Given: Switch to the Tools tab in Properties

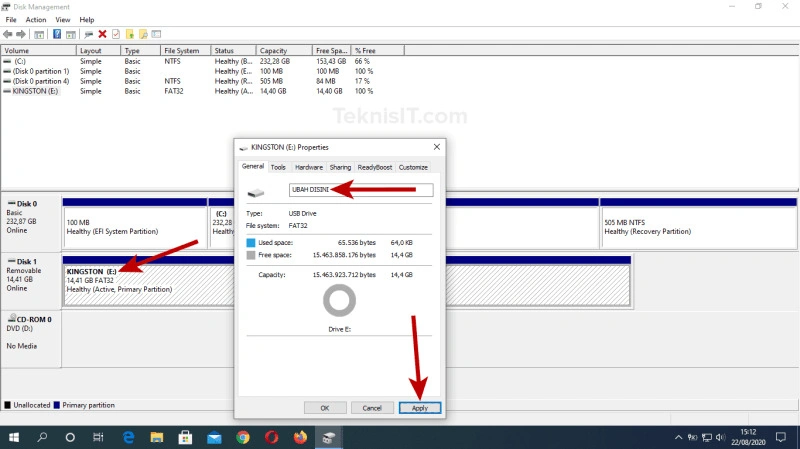Looking at the screenshot, I should point(278,167).
